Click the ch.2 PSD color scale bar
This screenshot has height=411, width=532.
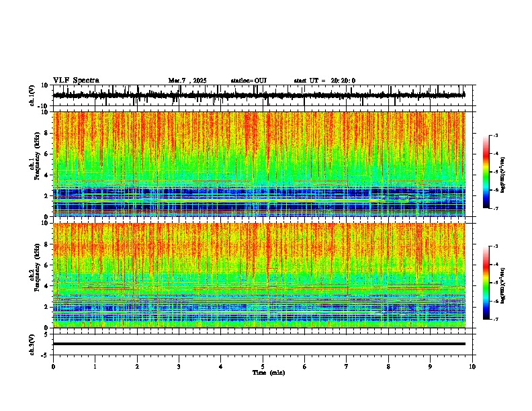click(x=486, y=283)
